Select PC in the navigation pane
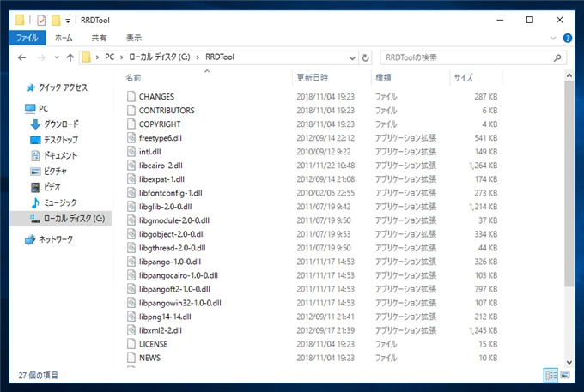Screen dimensions: 584x392 pos(36,109)
